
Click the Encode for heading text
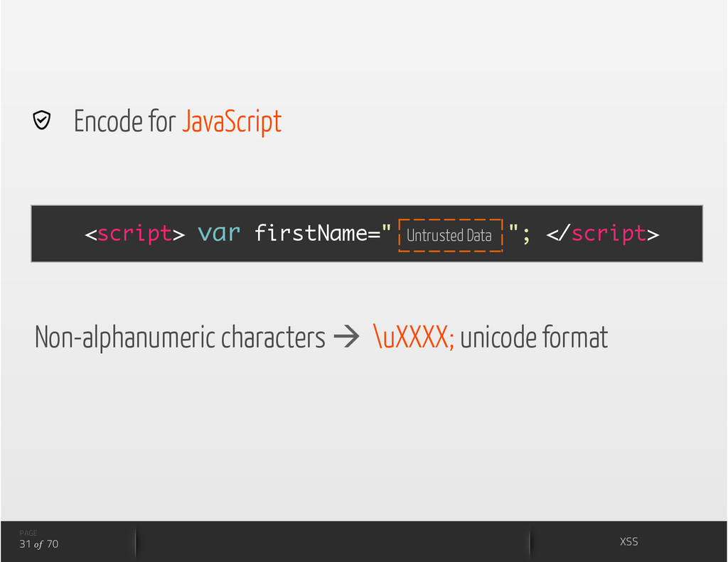(x=124, y=121)
